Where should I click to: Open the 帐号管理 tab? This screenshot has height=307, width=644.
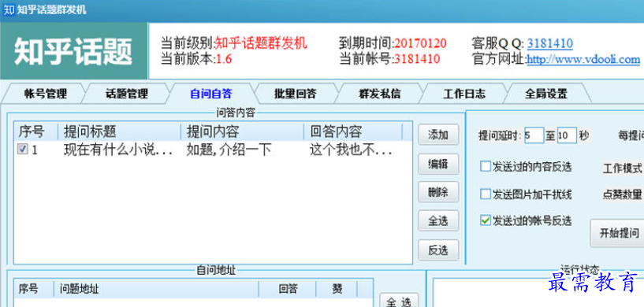pos(45,94)
